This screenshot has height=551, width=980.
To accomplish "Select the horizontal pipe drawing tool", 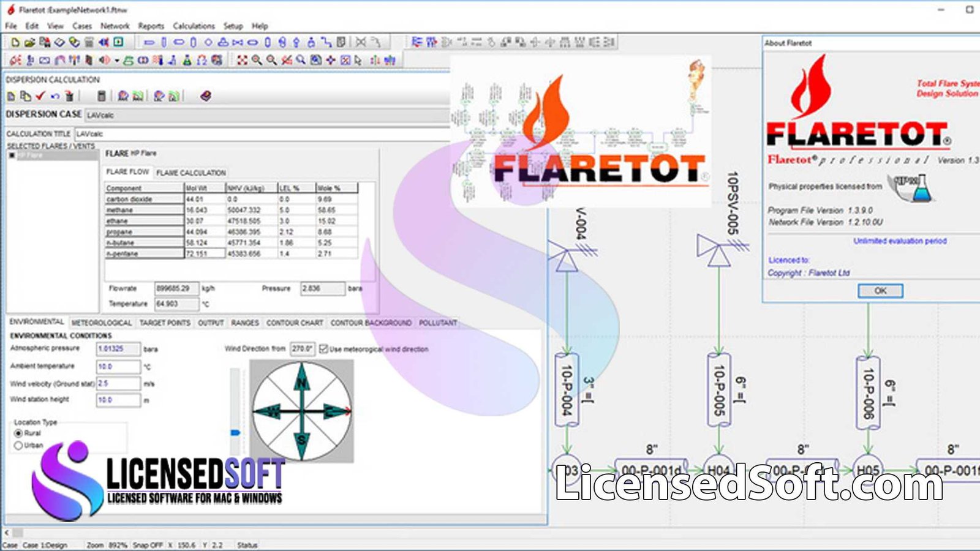I will (x=149, y=42).
